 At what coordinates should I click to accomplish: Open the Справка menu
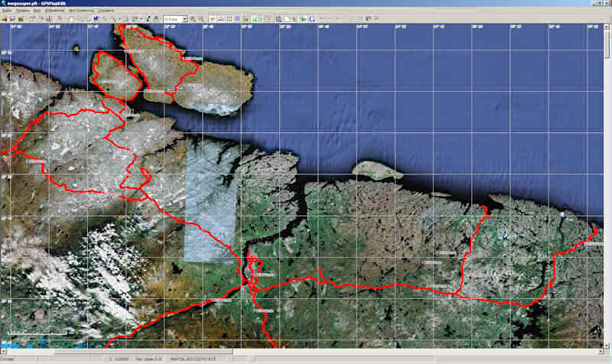pyautogui.click(x=106, y=11)
